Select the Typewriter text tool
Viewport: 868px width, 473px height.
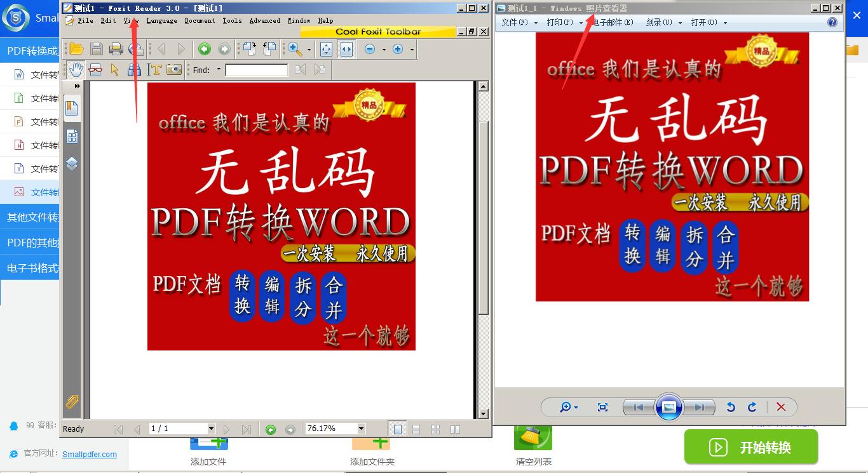(154, 70)
